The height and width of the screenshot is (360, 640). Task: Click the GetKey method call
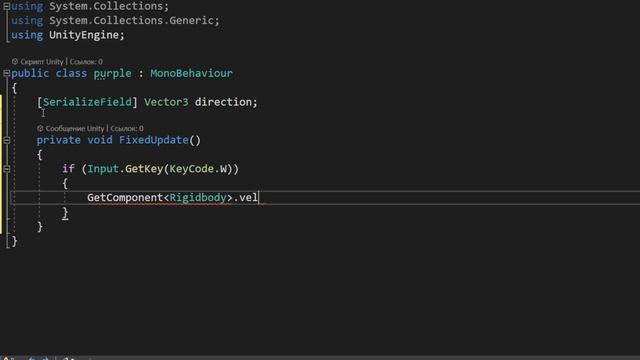pos(144,169)
